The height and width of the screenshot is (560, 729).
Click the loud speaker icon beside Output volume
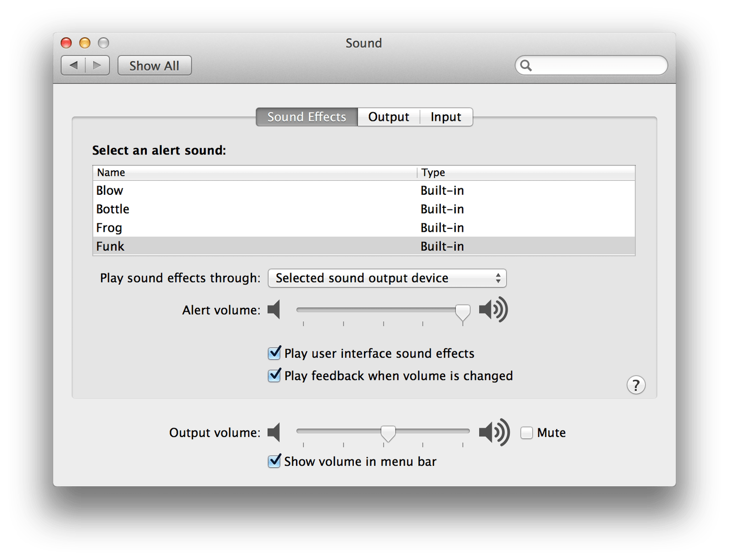click(494, 432)
